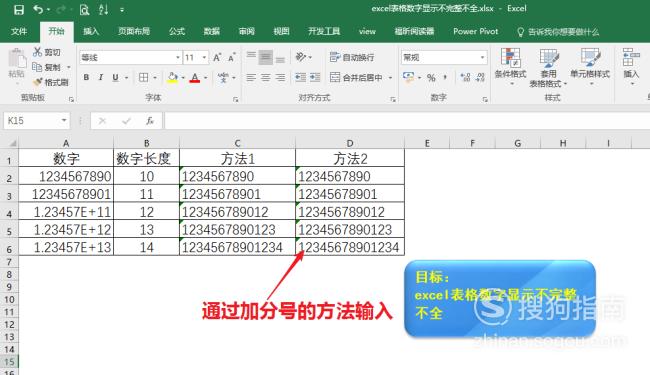Open 单元格样式 cell styles gallery
Viewport: 650px width, 375px height.
pos(590,66)
